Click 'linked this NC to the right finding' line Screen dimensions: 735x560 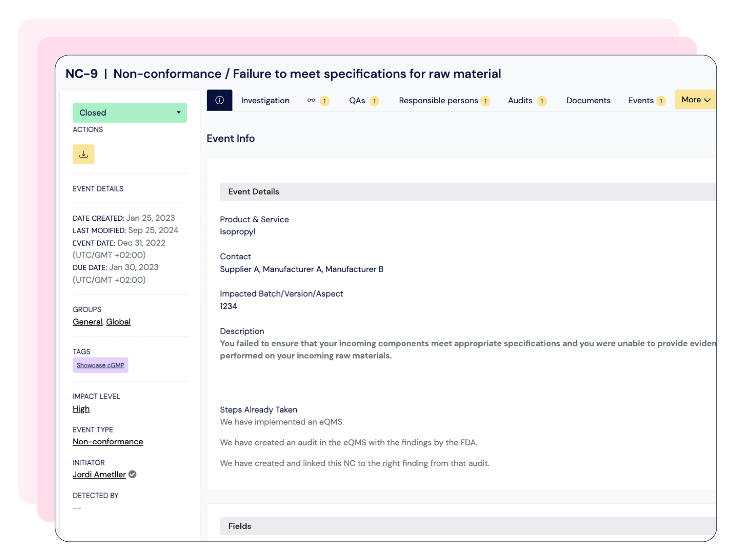(x=355, y=463)
